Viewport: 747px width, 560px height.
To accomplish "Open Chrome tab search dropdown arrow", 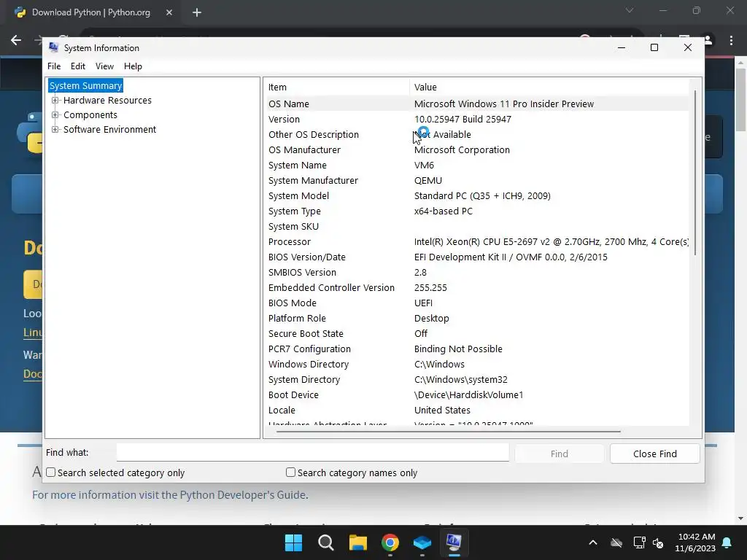I will (630, 10).
